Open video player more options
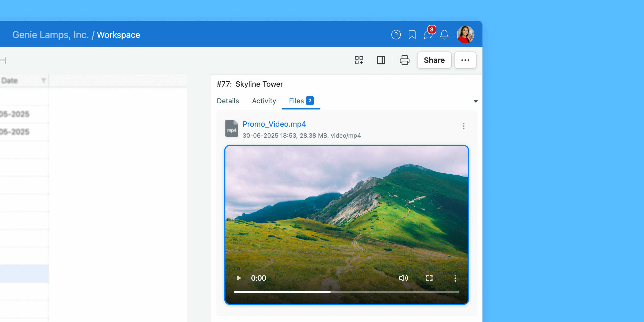Image resolution: width=644 pixels, height=322 pixels. pyautogui.click(x=455, y=278)
